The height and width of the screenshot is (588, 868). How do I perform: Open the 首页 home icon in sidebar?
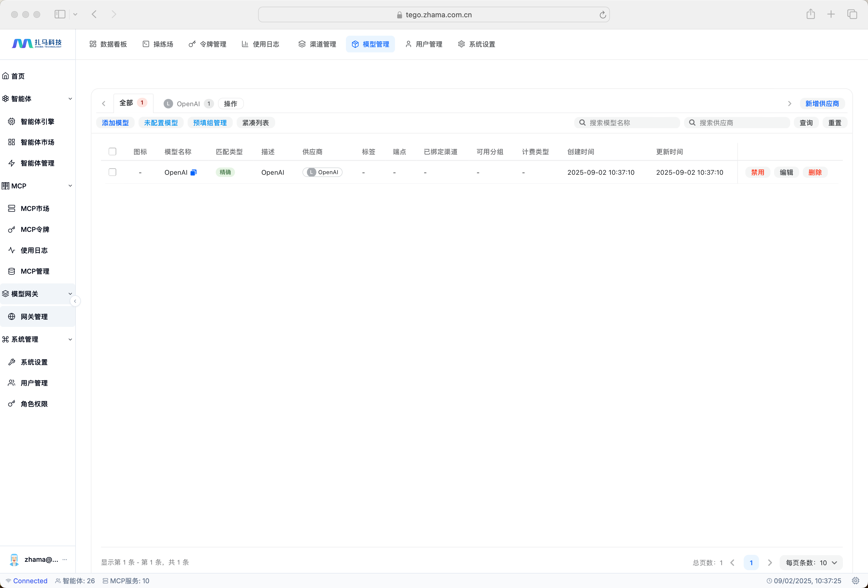6,76
